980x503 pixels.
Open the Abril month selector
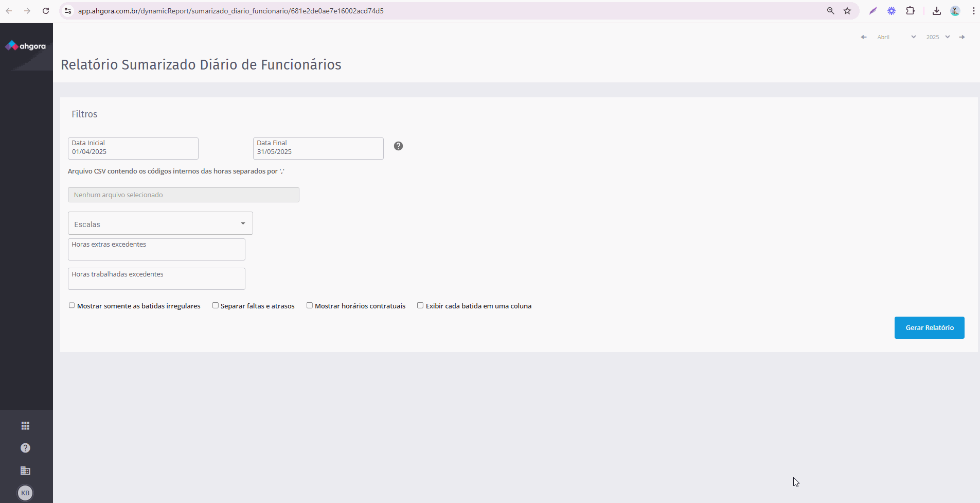[x=896, y=37]
